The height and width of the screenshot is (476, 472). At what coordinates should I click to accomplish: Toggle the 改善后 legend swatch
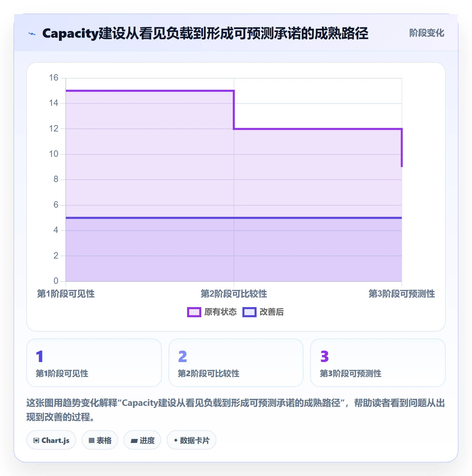[249, 312]
